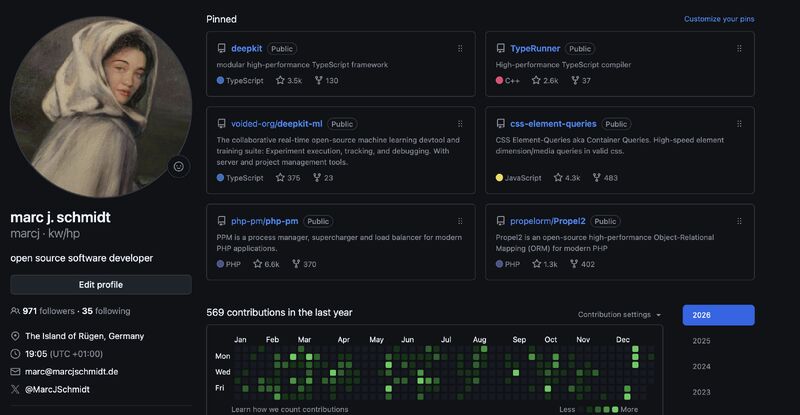Click drag handle on Propel2 pinned card
This screenshot has height=415, width=800.
(739, 221)
